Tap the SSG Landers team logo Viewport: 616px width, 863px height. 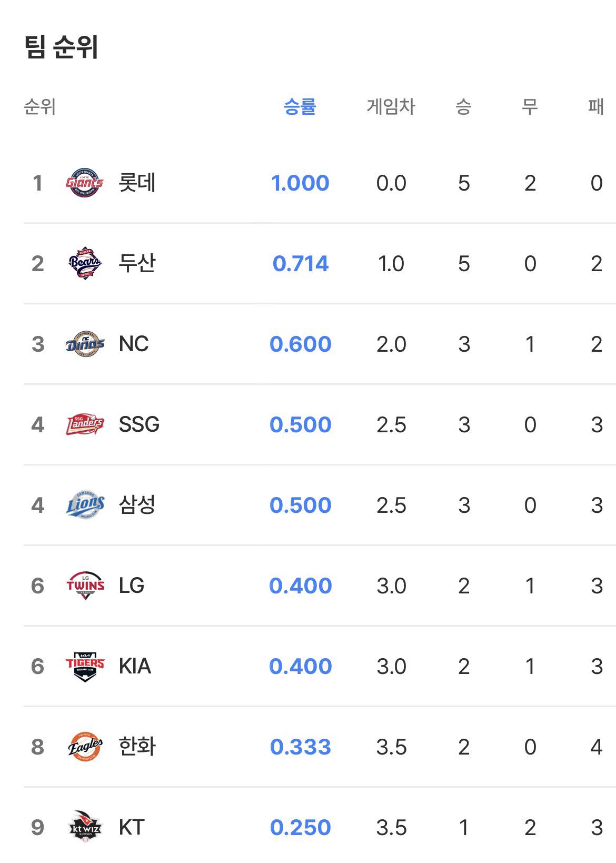click(85, 424)
